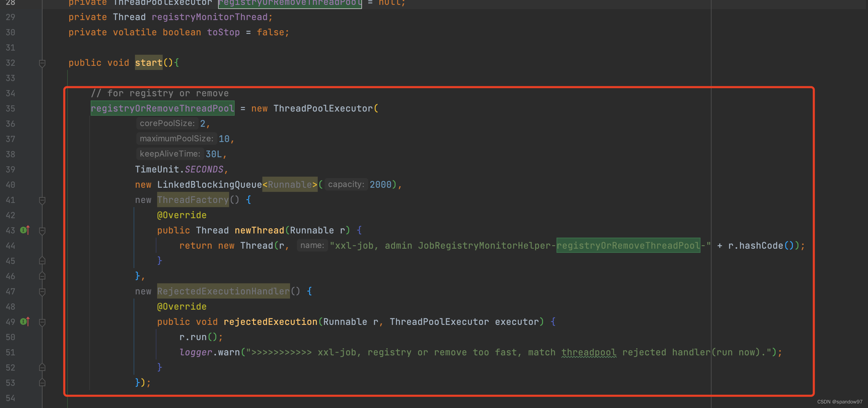Click the fold end marker at line 52
Image resolution: width=868 pixels, height=408 pixels.
[42, 367]
